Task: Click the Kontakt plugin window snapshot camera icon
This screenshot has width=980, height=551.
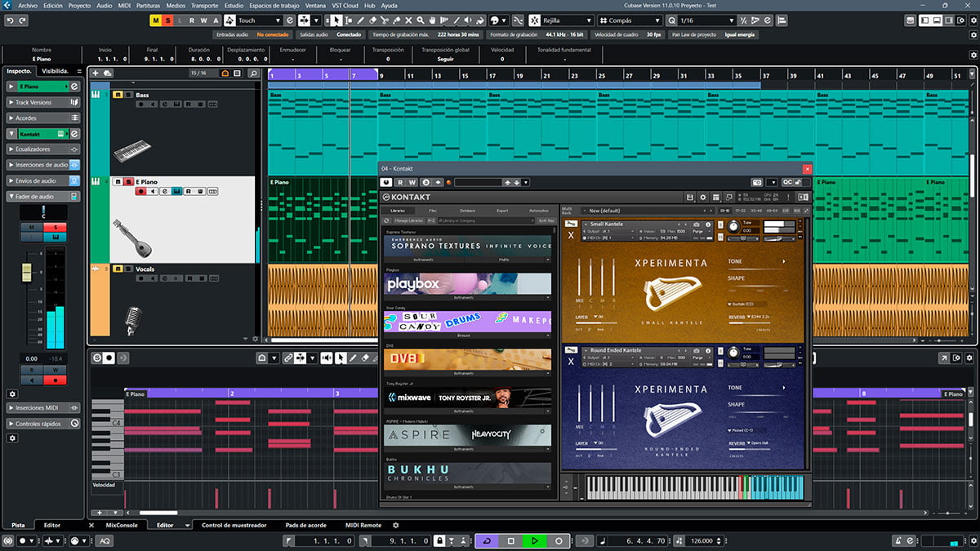Action: [x=758, y=182]
